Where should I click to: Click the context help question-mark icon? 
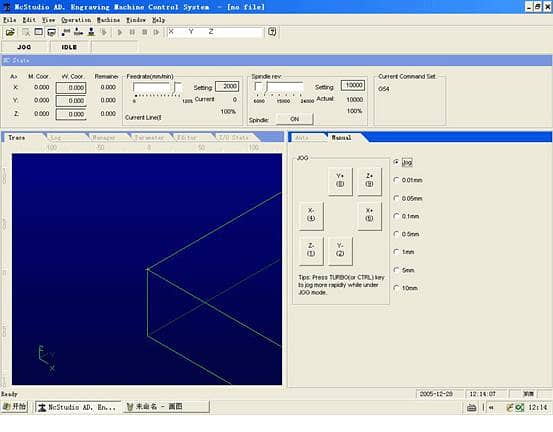click(272, 32)
